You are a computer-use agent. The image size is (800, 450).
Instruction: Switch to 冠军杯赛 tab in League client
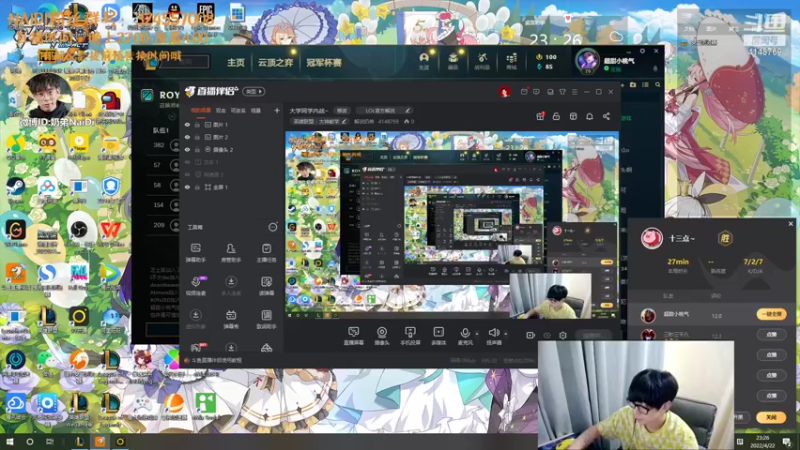(x=324, y=62)
